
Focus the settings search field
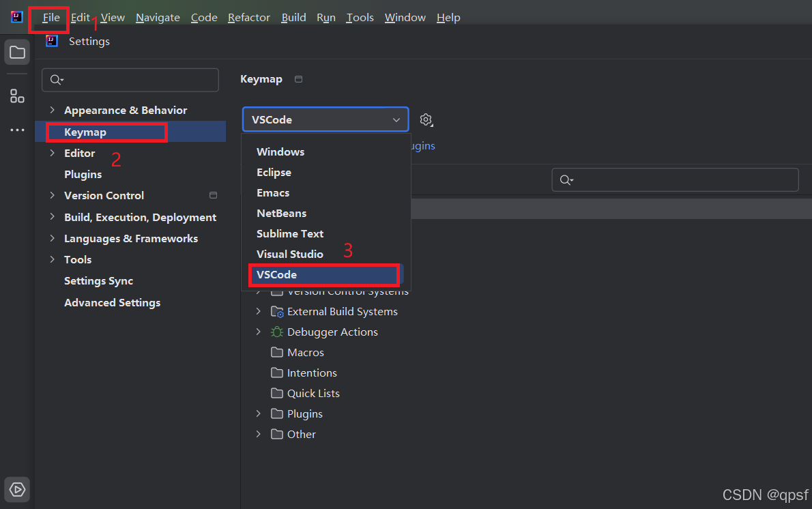pyautogui.click(x=130, y=80)
